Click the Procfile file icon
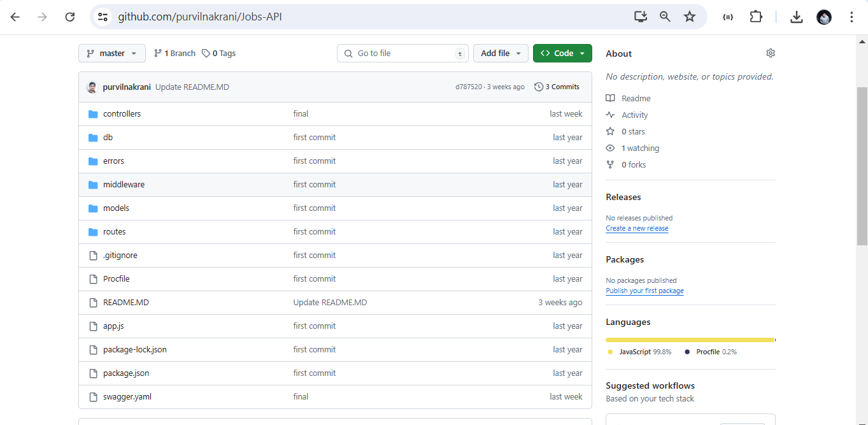The width and height of the screenshot is (868, 425). [93, 279]
